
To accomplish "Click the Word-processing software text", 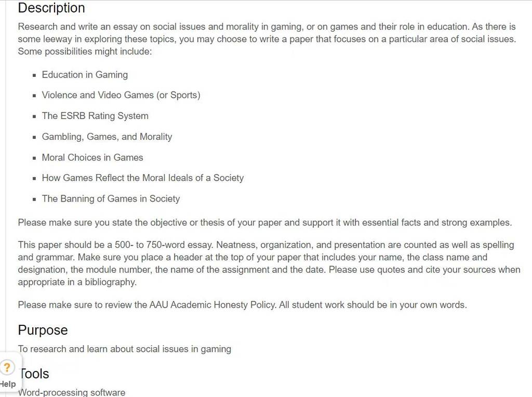I will coord(72,393).
